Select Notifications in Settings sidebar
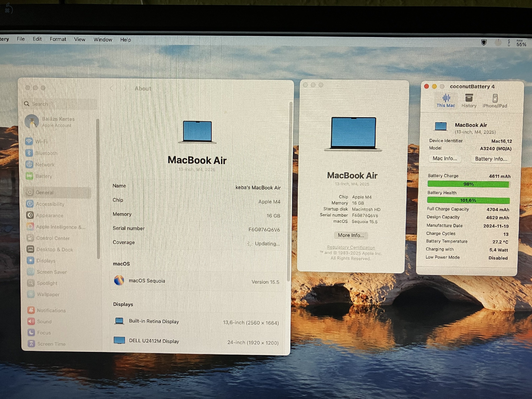Image resolution: width=532 pixels, height=399 pixels. (x=58, y=310)
